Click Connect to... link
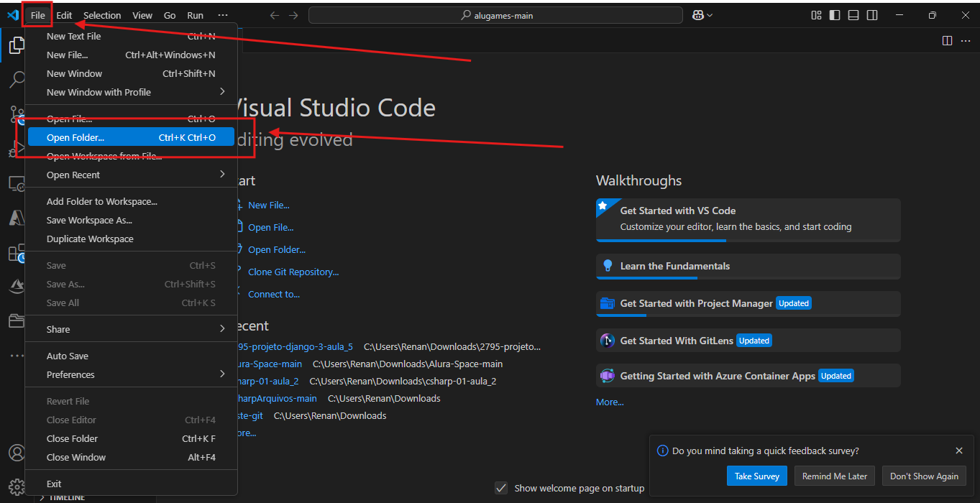980x503 pixels. pos(274,294)
